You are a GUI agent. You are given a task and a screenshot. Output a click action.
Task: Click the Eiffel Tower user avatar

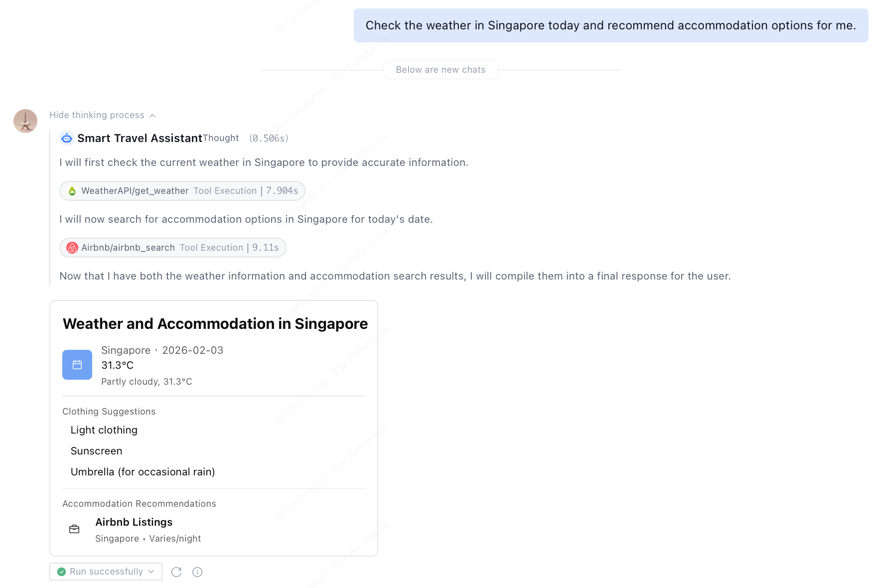(x=25, y=121)
